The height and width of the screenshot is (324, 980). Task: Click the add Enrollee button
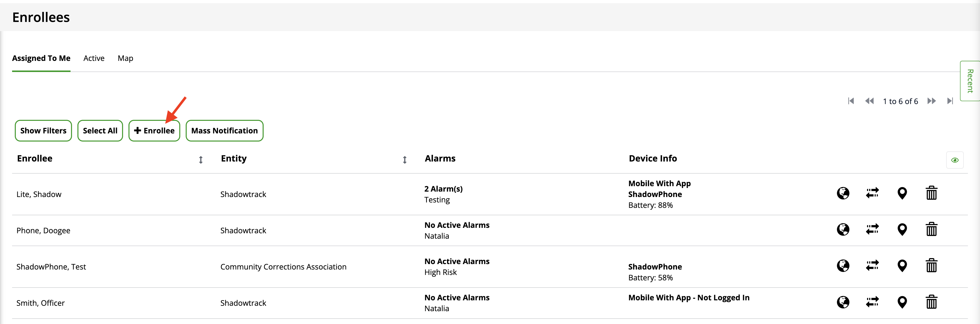click(x=154, y=131)
